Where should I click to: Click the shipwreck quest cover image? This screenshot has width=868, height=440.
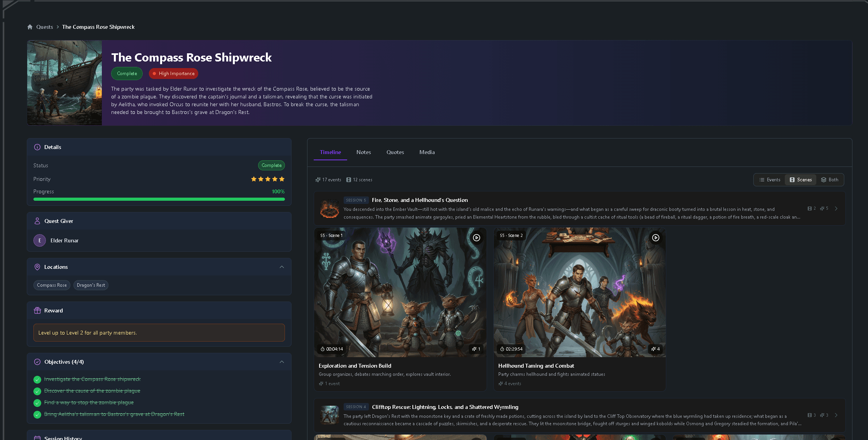coord(65,83)
